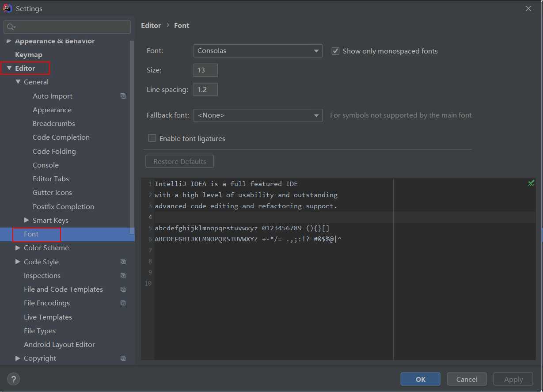Image resolution: width=543 pixels, height=392 pixels.
Task: Open the Font dropdown showing Consolas
Action: point(258,51)
